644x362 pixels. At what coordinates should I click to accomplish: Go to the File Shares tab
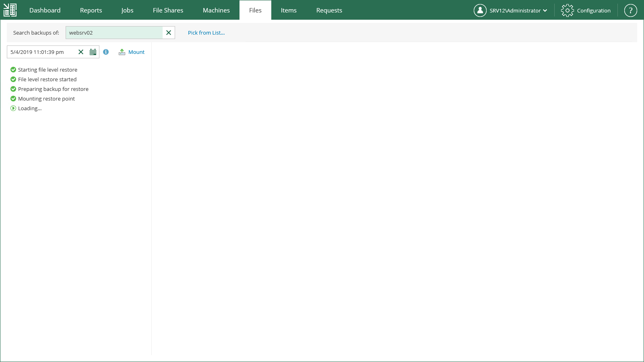click(168, 10)
